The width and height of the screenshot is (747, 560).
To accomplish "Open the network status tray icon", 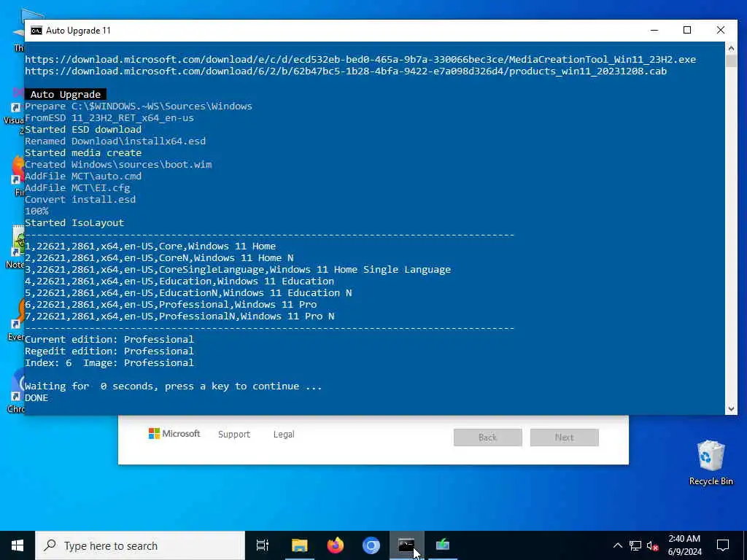I will tap(635, 545).
